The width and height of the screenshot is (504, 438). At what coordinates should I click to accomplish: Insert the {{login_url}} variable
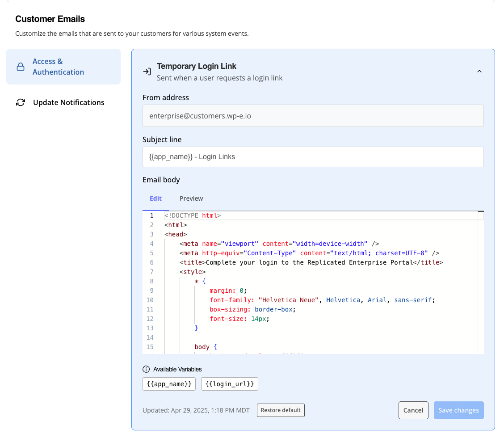[229, 383]
